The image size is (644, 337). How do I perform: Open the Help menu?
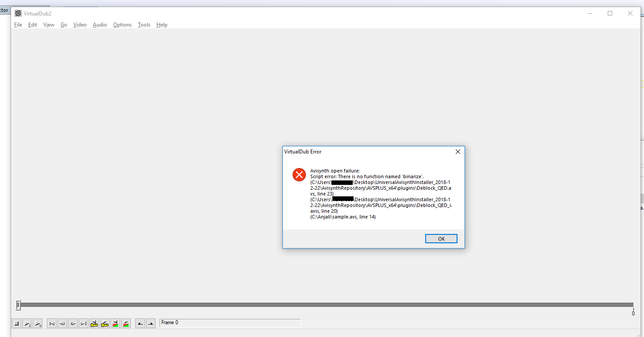click(162, 25)
